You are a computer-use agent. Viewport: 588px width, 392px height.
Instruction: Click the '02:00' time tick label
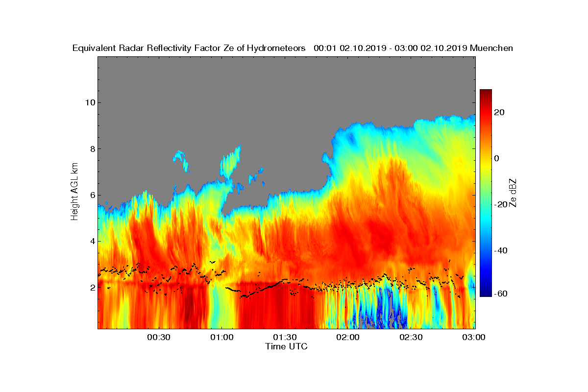click(348, 337)
